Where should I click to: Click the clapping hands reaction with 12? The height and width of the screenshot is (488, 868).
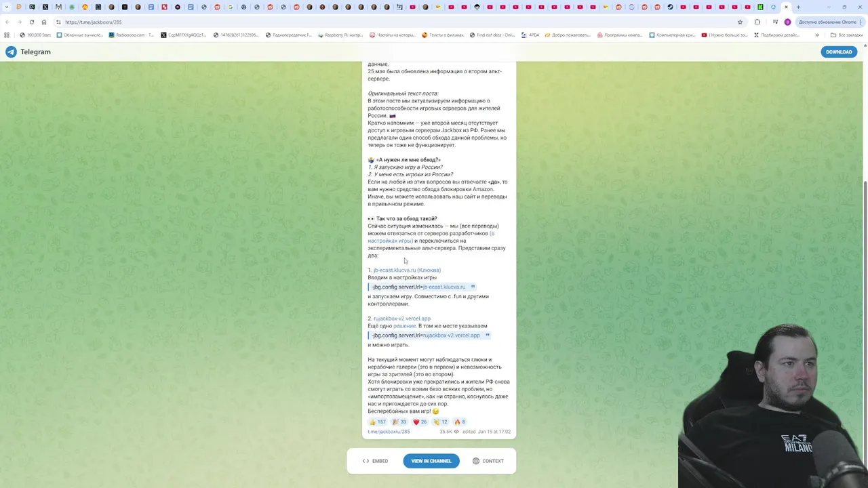(441, 422)
